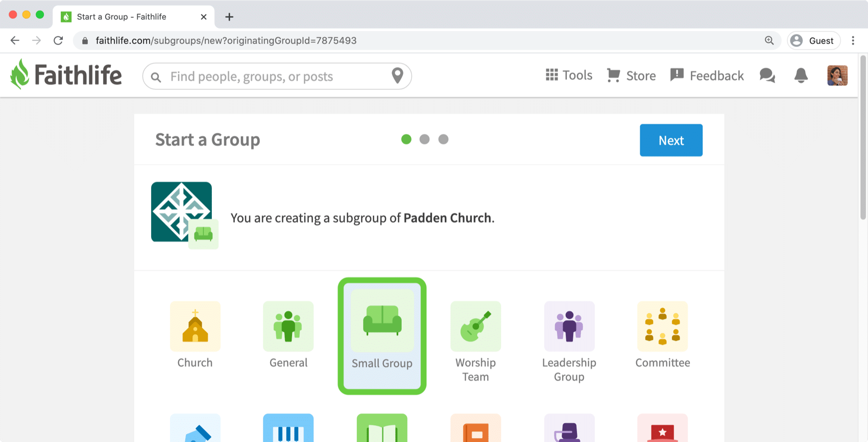
Task: Click the location pin in search bar
Action: tap(397, 76)
